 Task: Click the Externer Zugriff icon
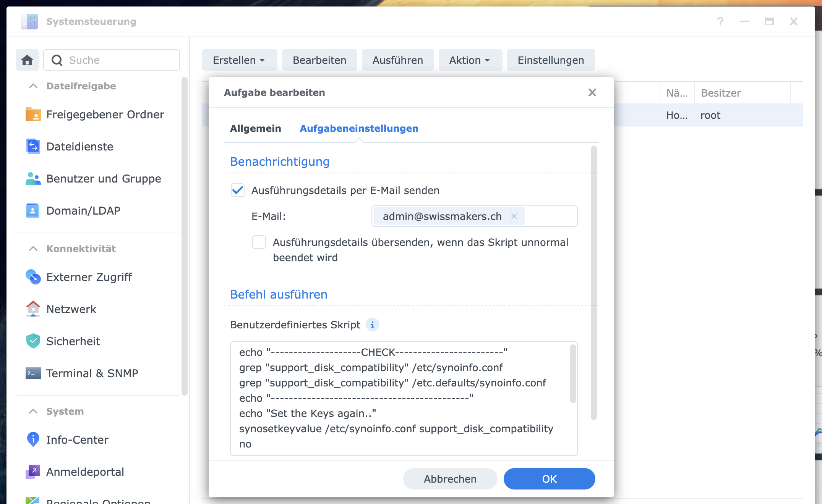tap(33, 277)
